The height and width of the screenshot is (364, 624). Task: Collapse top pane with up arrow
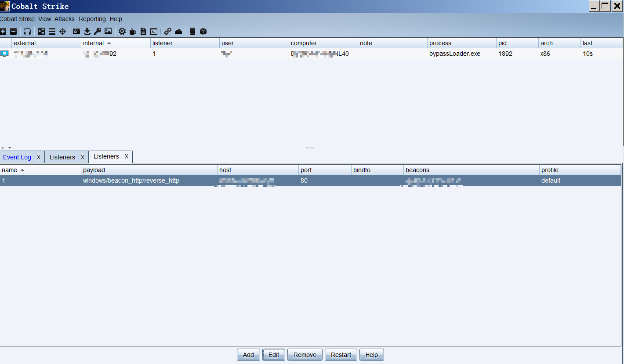click(3, 148)
